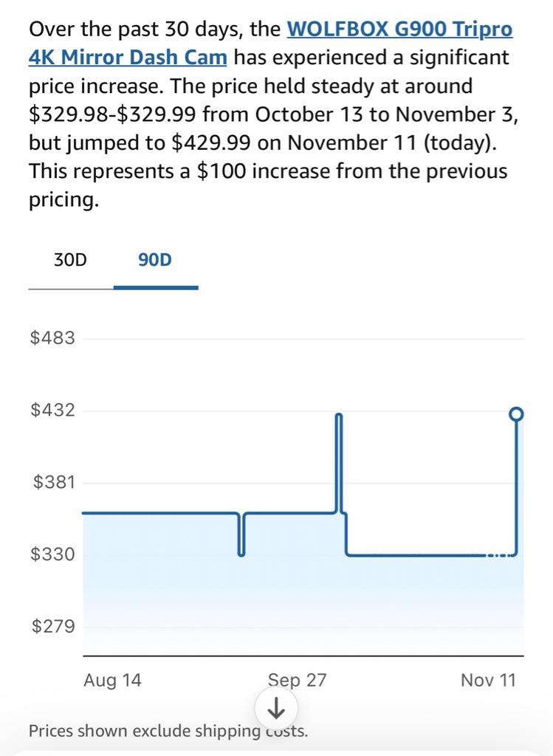Tap the scroll-down arrow button
The image size is (553, 756).
pos(275,709)
